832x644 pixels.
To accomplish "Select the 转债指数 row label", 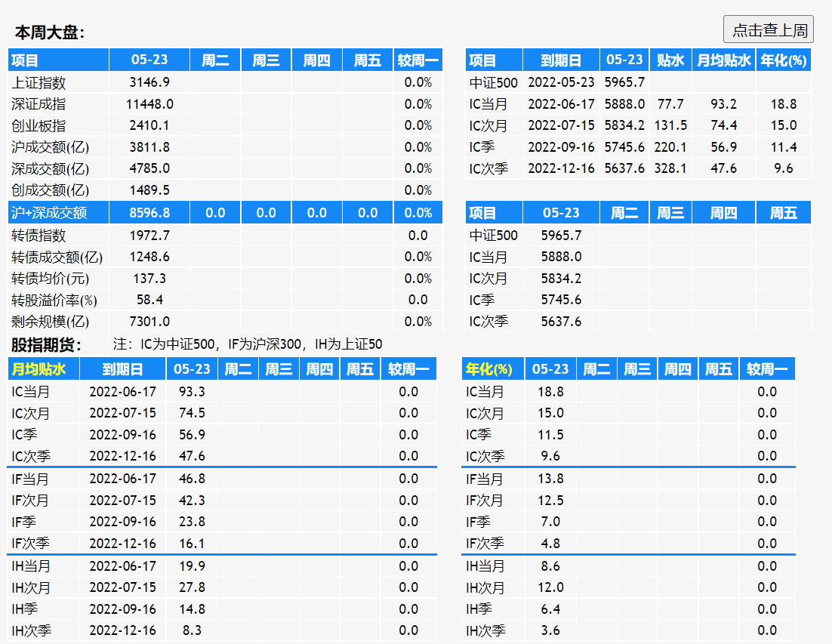I will click(x=39, y=236).
